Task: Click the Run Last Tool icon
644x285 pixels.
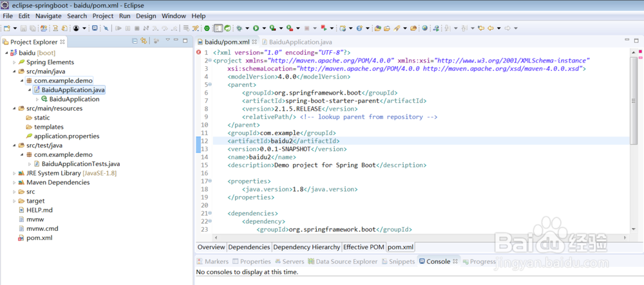Action: tap(290, 28)
